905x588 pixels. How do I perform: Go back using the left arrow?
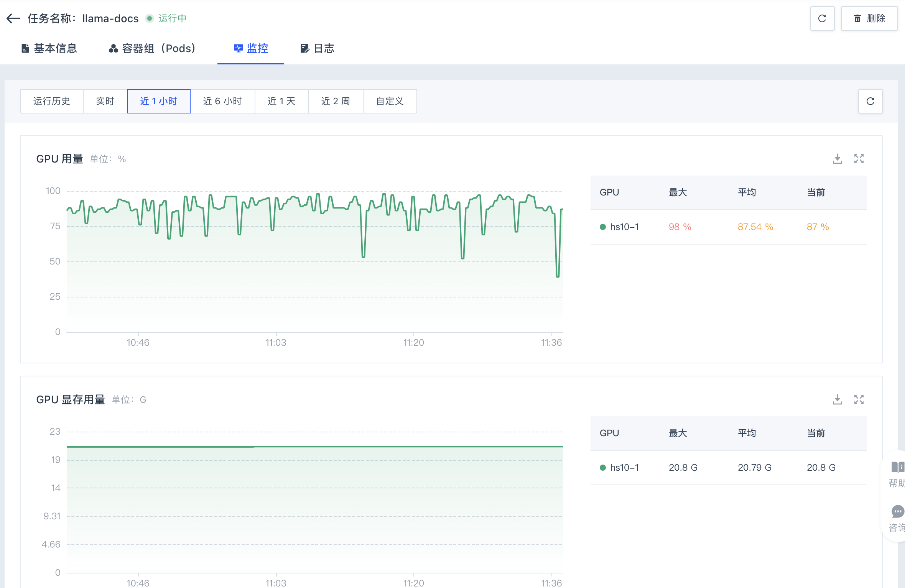(x=13, y=18)
